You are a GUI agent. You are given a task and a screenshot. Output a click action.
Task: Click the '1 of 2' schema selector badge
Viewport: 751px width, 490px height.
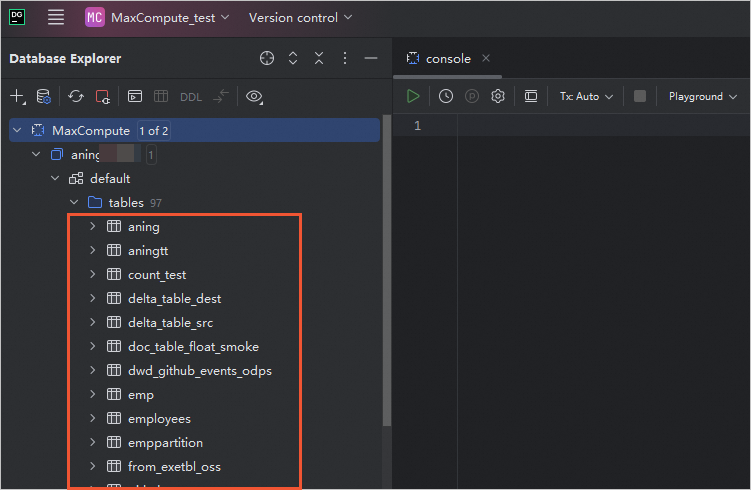pyautogui.click(x=154, y=131)
